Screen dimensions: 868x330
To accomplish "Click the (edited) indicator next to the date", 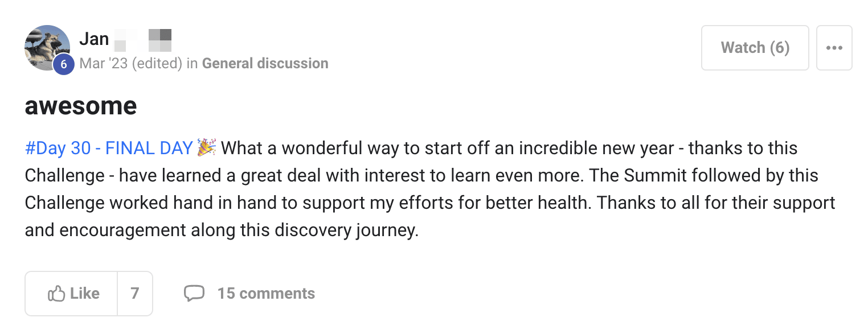I will [157, 63].
